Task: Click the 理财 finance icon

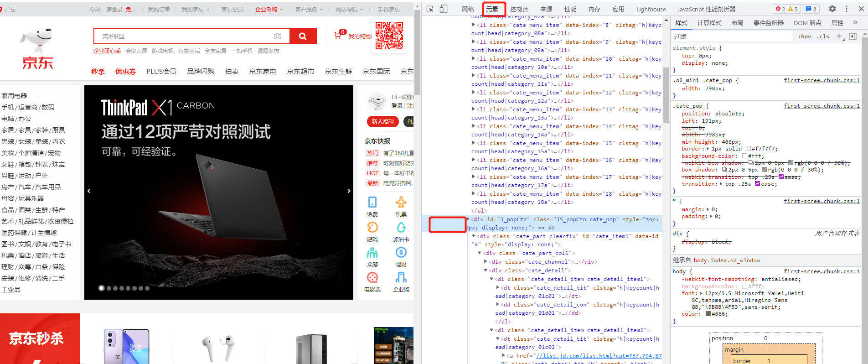Action: point(401,252)
